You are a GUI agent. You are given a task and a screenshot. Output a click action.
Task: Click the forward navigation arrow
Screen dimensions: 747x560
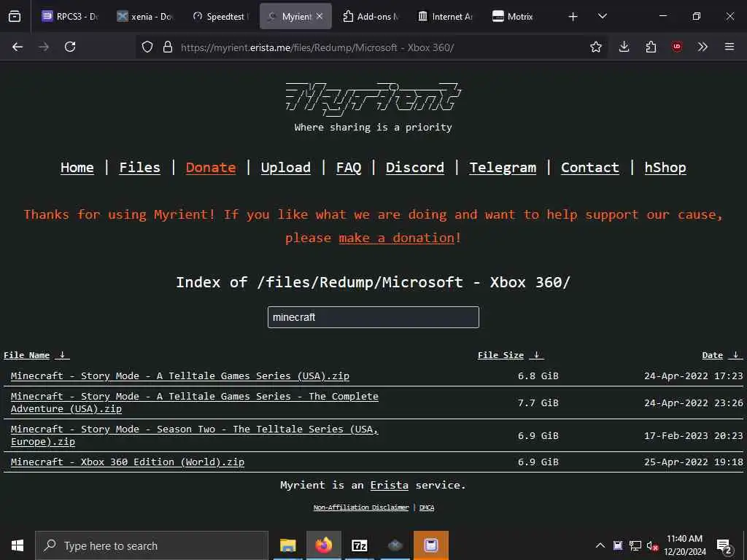point(44,47)
